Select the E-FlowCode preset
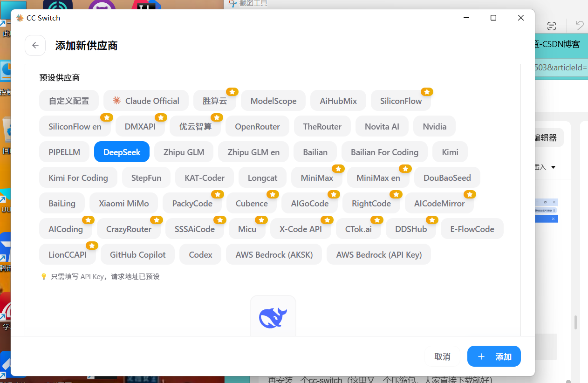The height and width of the screenshot is (383, 588). [x=472, y=229]
